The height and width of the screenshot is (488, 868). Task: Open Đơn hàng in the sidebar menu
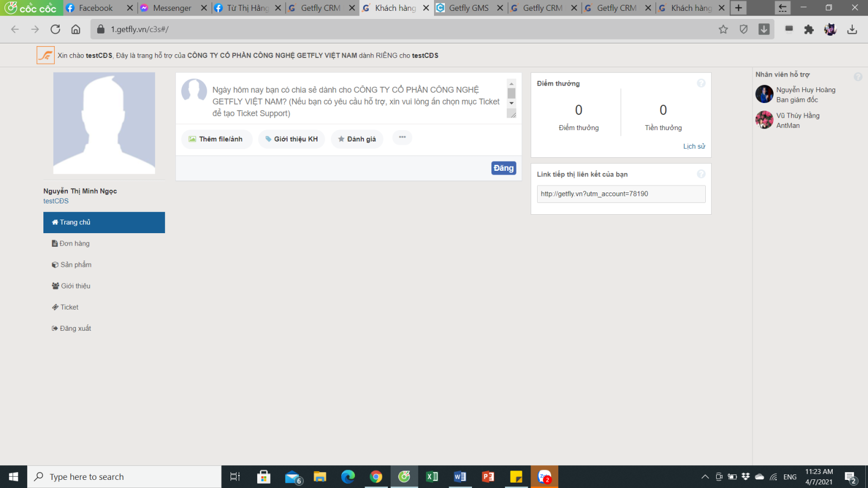[x=74, y=243]
